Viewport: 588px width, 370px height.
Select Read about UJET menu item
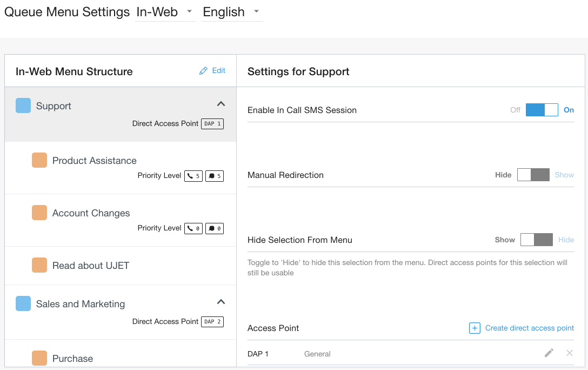point(90,266)
